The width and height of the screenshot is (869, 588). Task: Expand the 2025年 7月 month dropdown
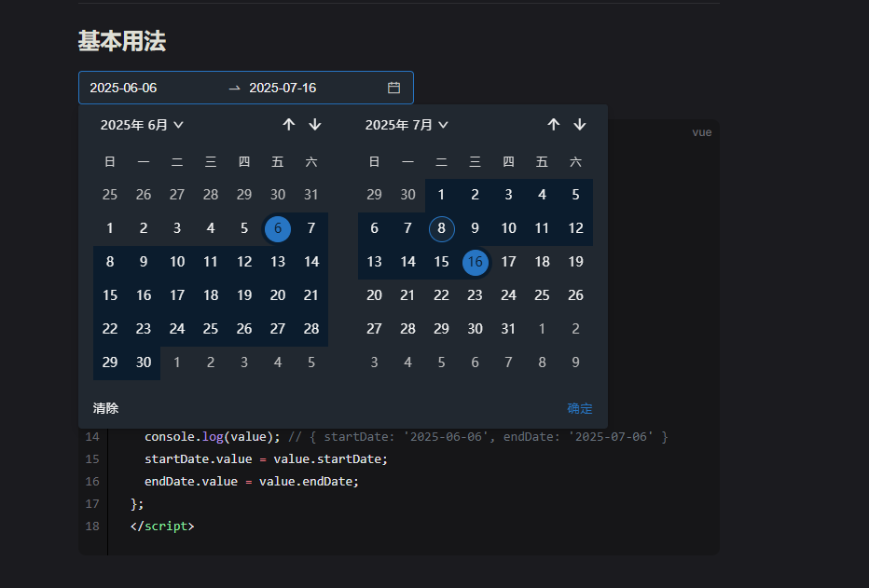pyautogui.click(x=407, y=125)
